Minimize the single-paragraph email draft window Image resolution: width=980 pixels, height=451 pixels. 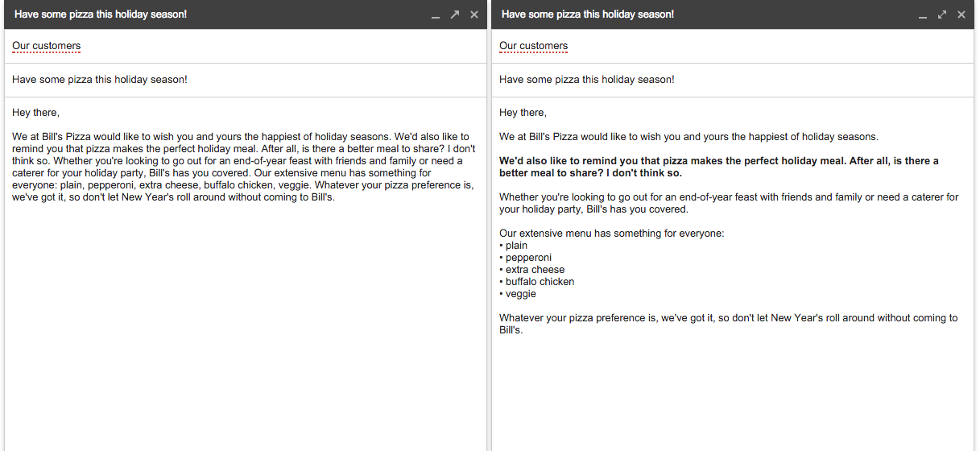coord(436,15)
